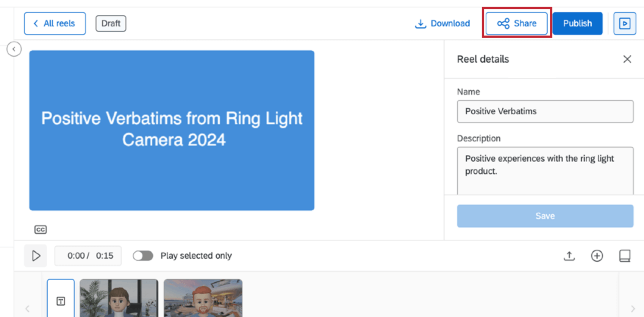This screenshot has height=317, width=644.
Task: Select the red-haired avatar clip
Action: pyautogui.click(x=203, y=298)
